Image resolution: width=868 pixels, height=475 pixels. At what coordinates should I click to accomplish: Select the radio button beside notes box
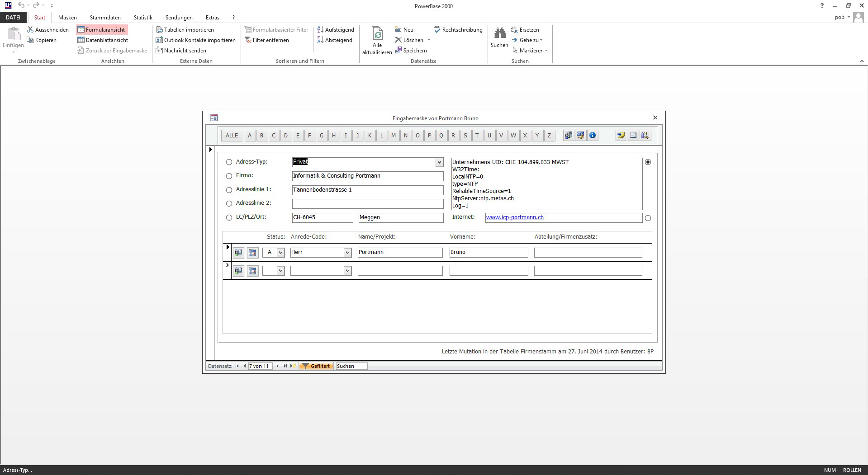click(648, 162)
